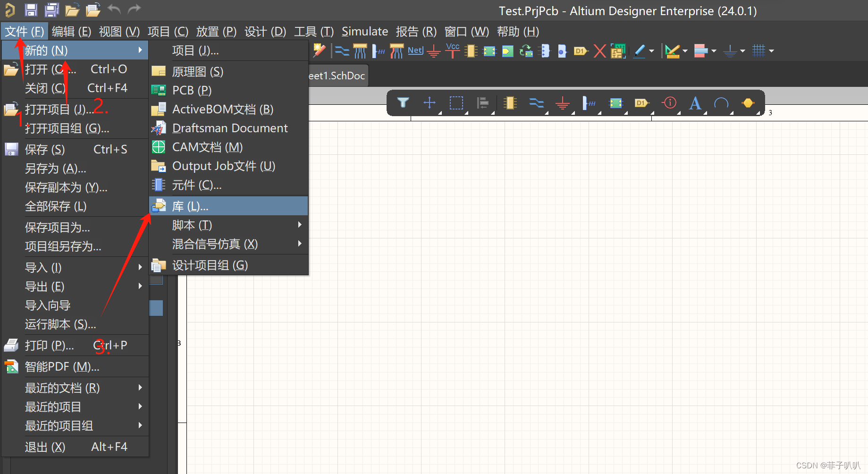
Task: Click the Redo arrow
Action: [135, 9]
